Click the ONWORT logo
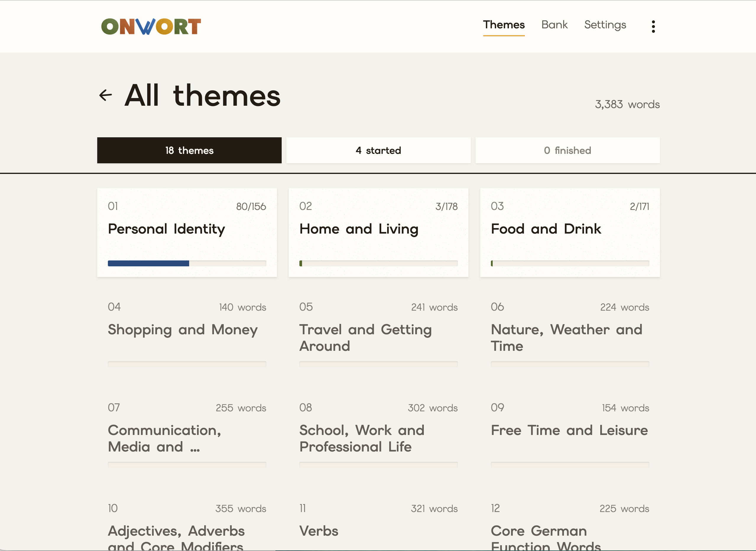The width and height of the screenshot is (756, 551). pyautogui.click(x=151, y=26)
